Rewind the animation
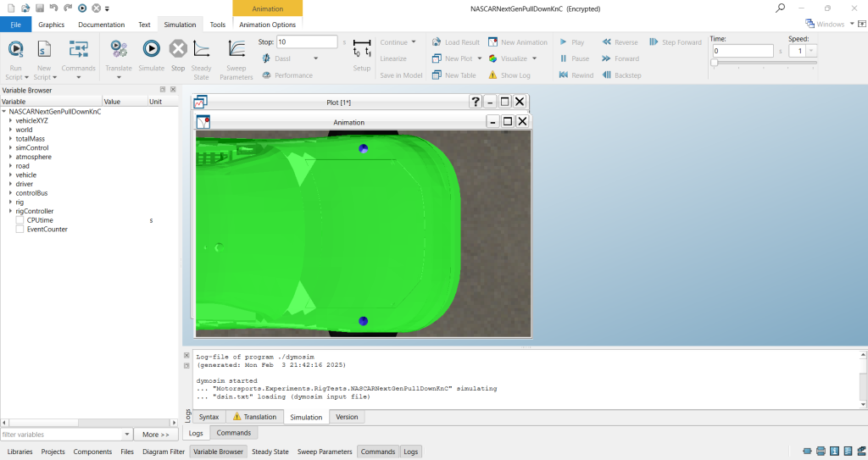Viewport: 868px width, 460px height. click(x=576, y=75)
